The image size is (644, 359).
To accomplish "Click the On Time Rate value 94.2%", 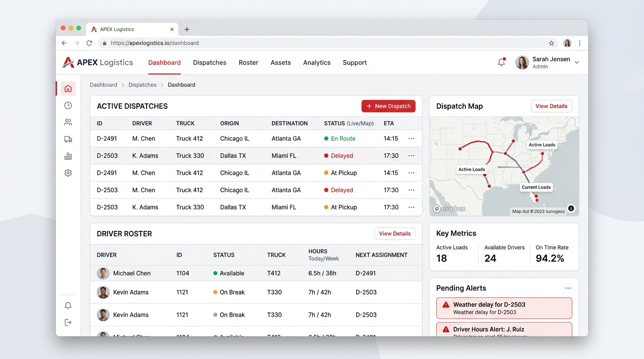I will [x=550, y=258].
